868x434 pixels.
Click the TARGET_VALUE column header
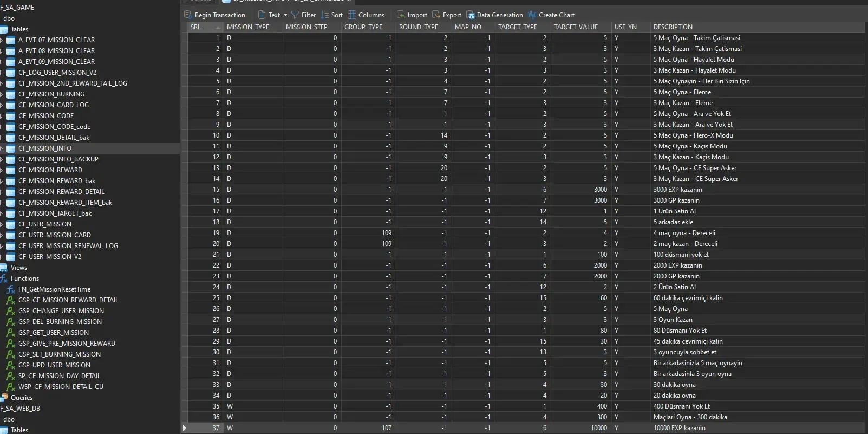pyautogui.click(x=576, y=27)
